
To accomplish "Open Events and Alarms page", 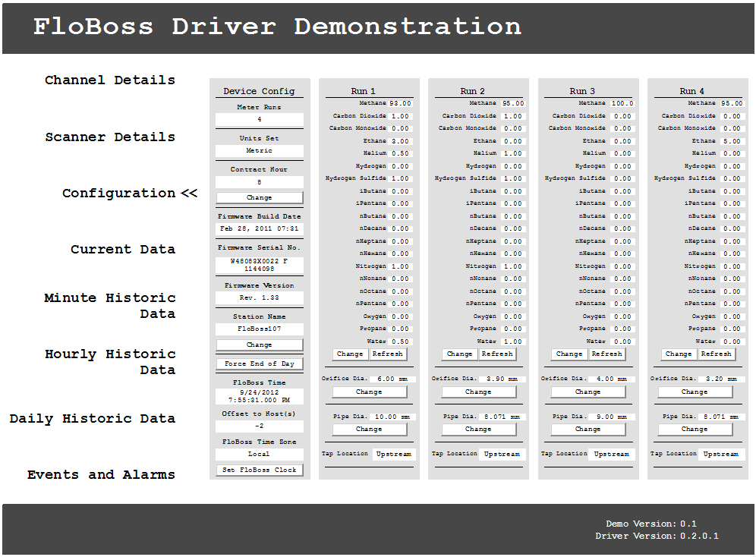I will tap(101, 474).
